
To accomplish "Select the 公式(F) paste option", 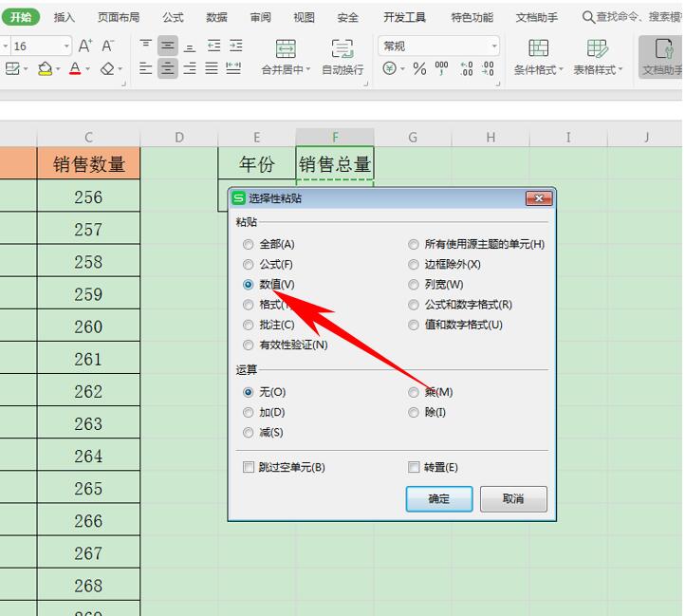I will pos(249,265).
